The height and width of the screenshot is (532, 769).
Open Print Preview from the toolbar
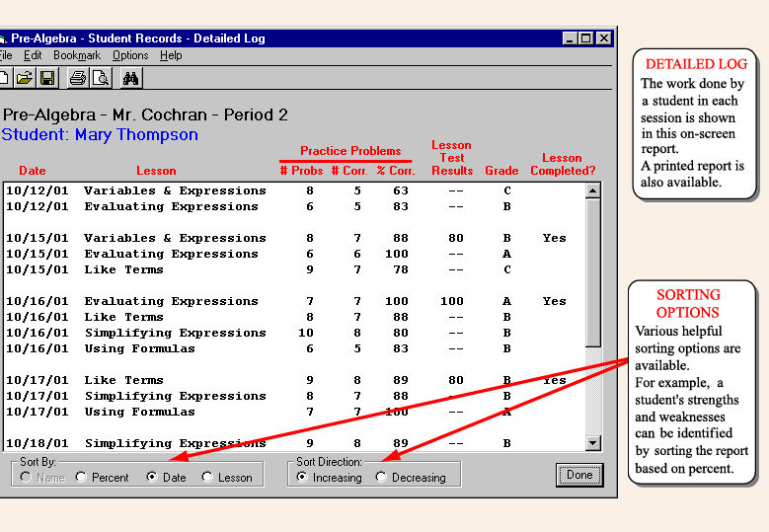click(x=100, y=77)
